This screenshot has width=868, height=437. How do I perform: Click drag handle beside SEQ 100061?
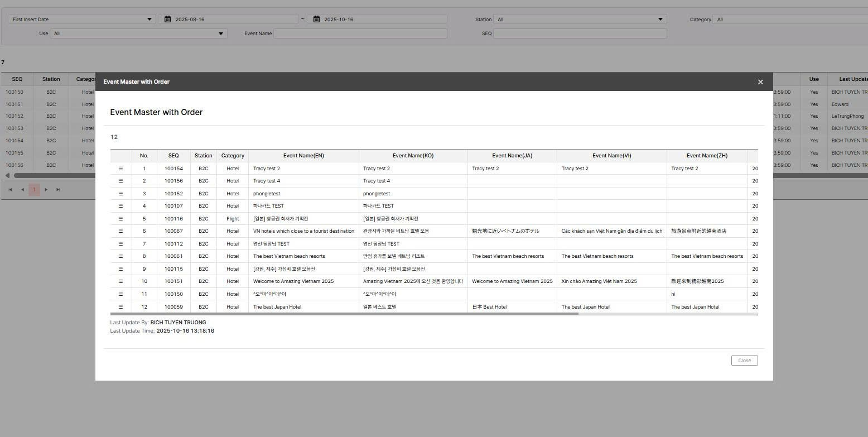click(120, 256)
